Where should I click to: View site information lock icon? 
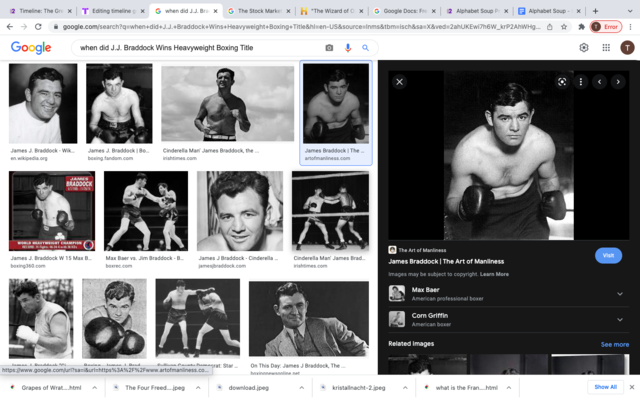pyautogui.click(x=55, y=27)
